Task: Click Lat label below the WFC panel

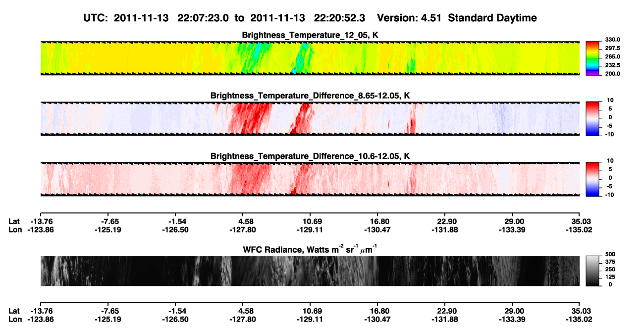Action: coord(14,311)
